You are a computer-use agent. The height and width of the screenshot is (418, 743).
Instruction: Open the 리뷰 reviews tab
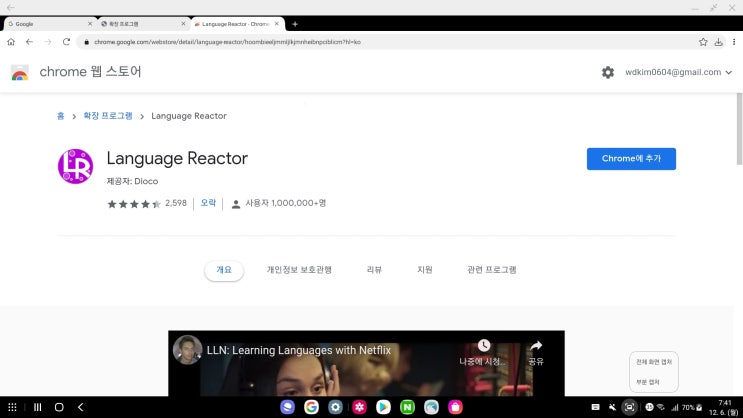[x=374, y=270]
